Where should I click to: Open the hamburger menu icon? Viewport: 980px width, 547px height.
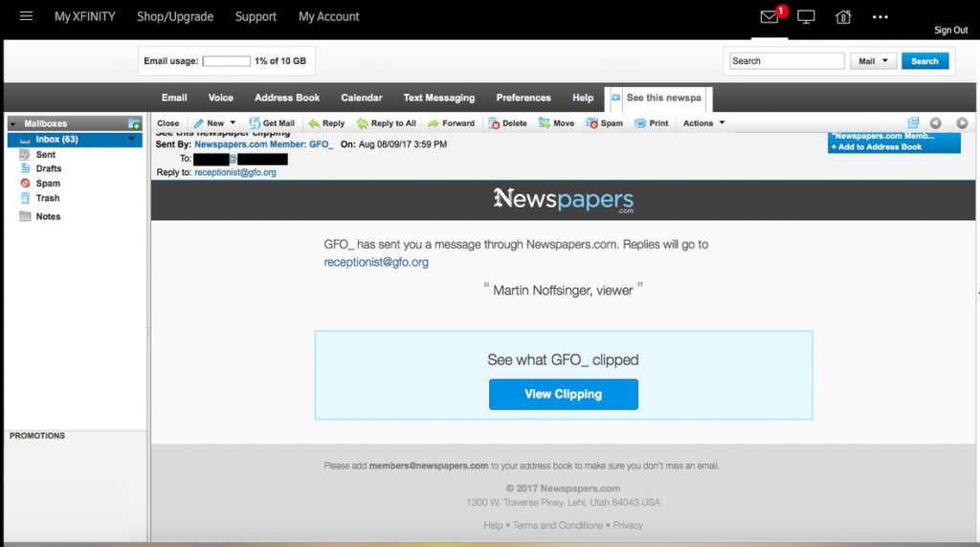point(26,16)
